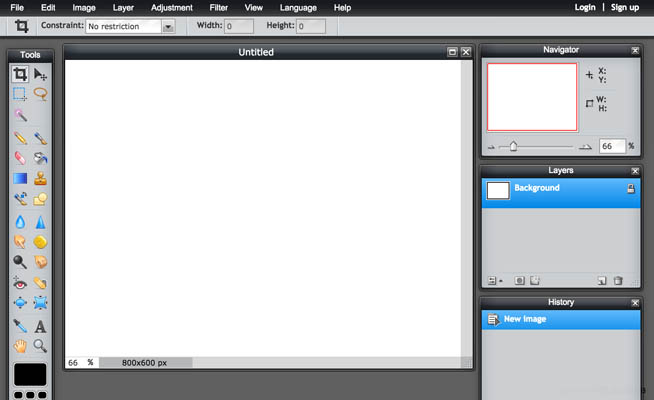Click the Login link
This screenshot has width=654, height=400.
pyautogui.click(x=585, y=7)
